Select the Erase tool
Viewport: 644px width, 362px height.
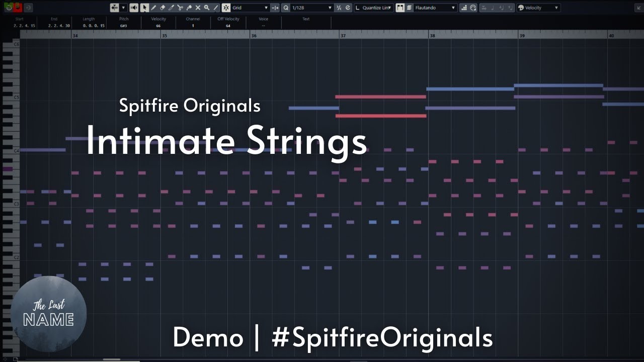point(163,8)
